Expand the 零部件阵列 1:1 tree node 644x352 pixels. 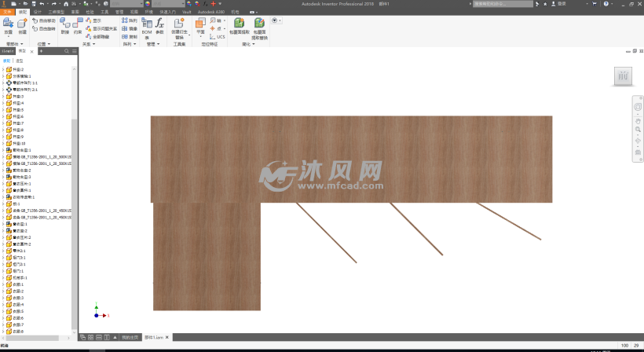click(3, 82)
